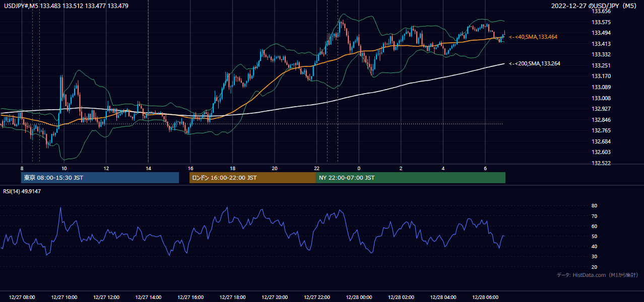The height and width of the screenshot is (302, 644).
Task: Select the 200 SMA label reading 133.264
Action: pos(535,63)
